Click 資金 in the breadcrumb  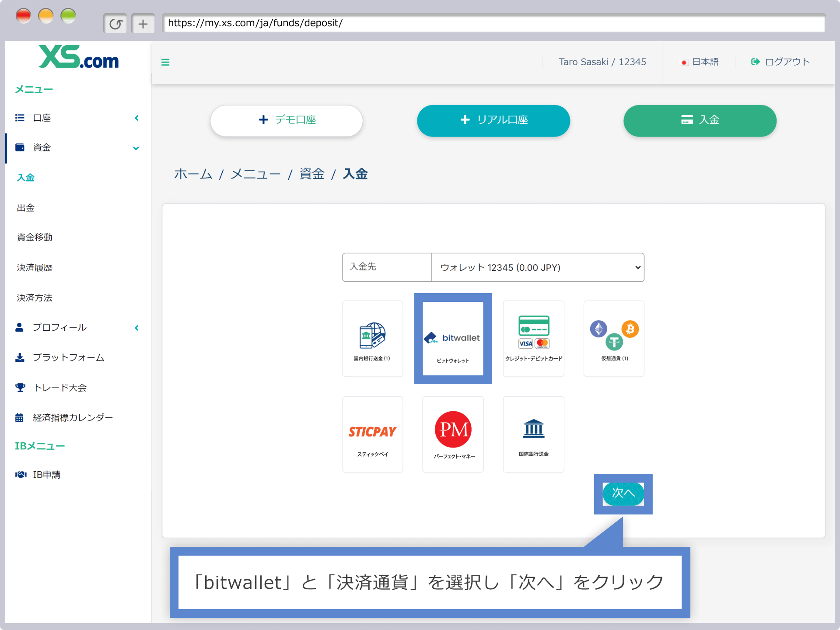312,174
